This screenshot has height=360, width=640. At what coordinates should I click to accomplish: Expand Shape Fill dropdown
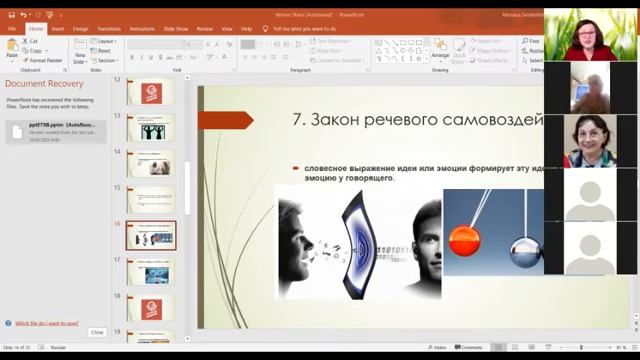coord(486,41)
